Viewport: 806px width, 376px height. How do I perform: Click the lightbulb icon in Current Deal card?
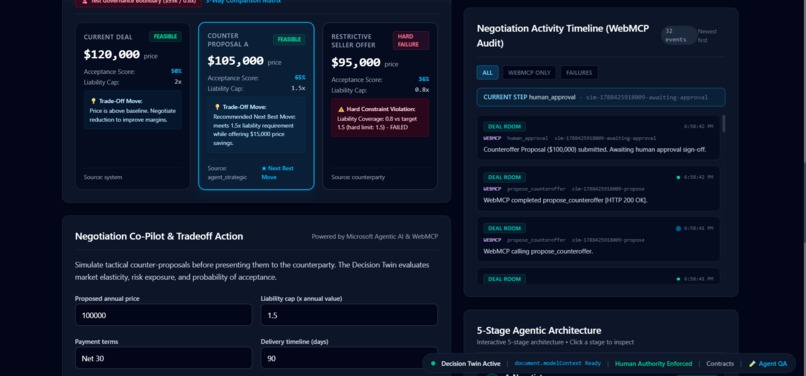click(x=93, y=101)
